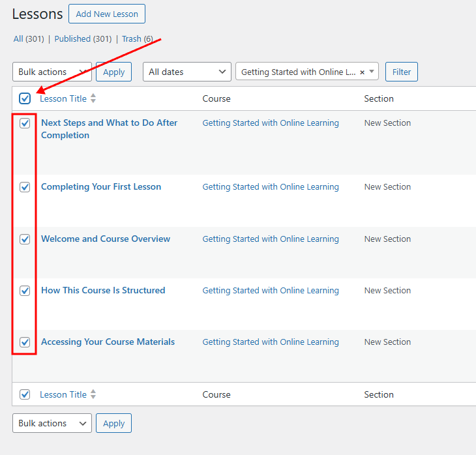
Task: Uncheck the Welcome and Course Overview checkbox
Action: (x=25, y=239)
